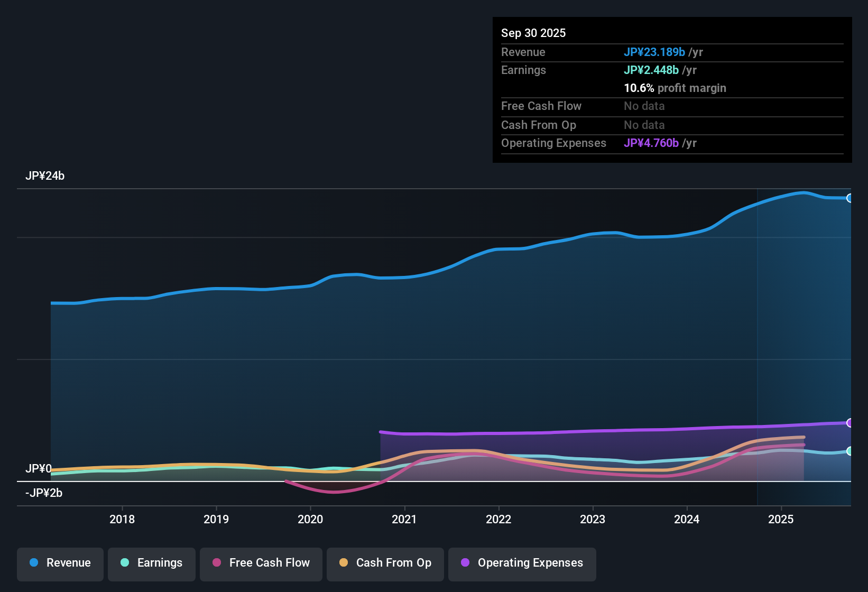Viewport: 868px width, 592px height.
Task: Click the JP¥24b axis gridline label
Action: point(45,175)
